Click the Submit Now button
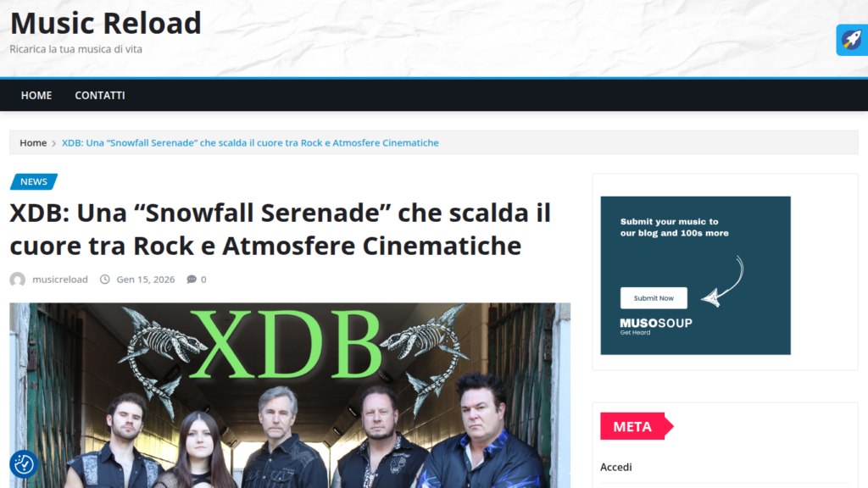The image size is (868, 488). pyautogui.click(x=654, y=298)
